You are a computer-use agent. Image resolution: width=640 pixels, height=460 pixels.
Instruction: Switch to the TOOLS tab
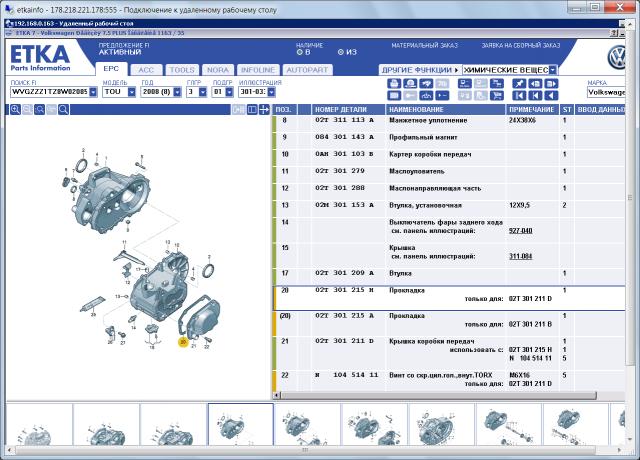click(x=182, y=70)
